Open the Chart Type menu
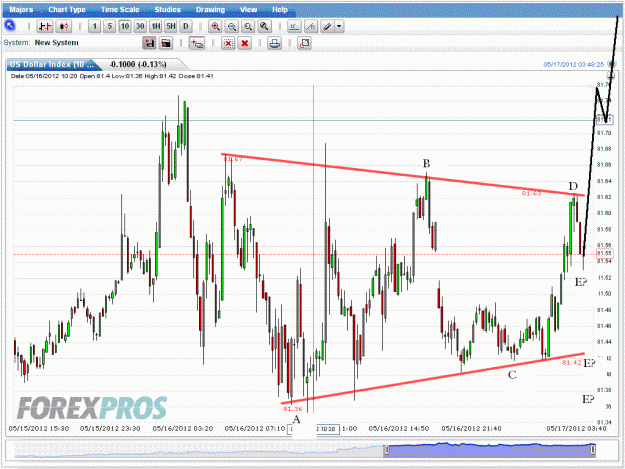The height and width of the screenshot is (469, 625). [x=67, y=10]
